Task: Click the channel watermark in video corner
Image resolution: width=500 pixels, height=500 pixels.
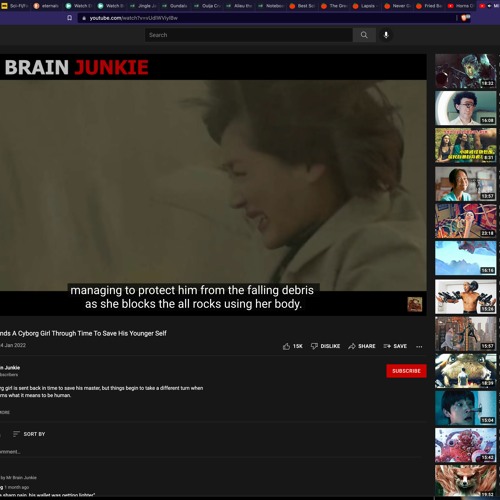Action: 415,304
